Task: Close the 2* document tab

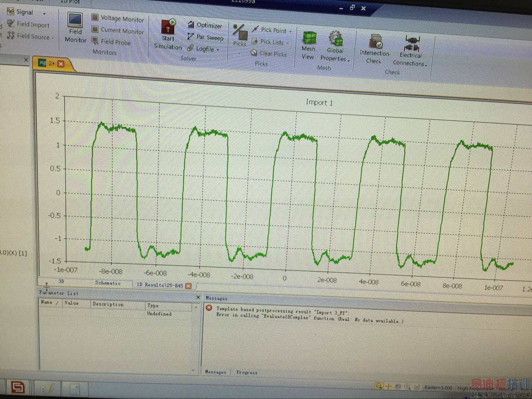Action: point(61,64)
